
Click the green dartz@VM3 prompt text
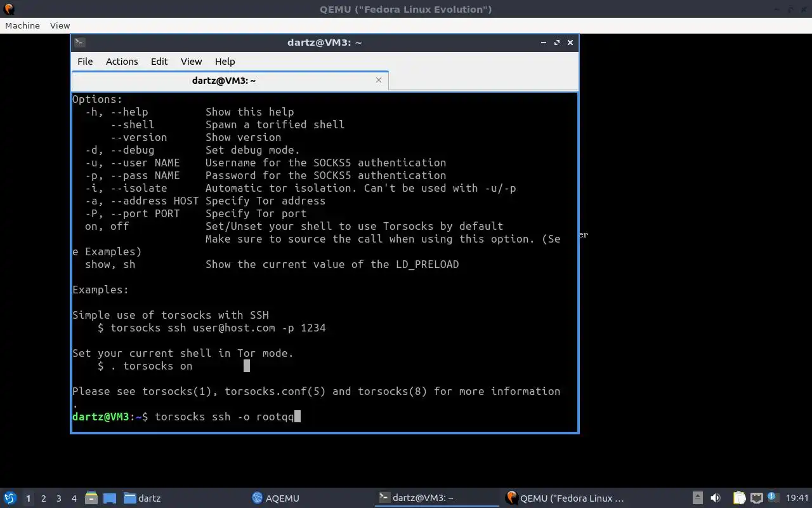pos(101,417)
